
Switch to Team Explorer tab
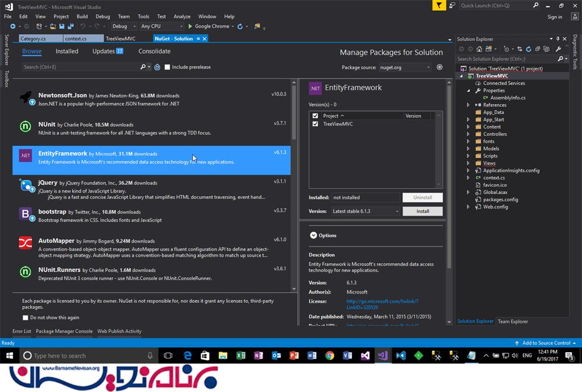pos(513,322)
